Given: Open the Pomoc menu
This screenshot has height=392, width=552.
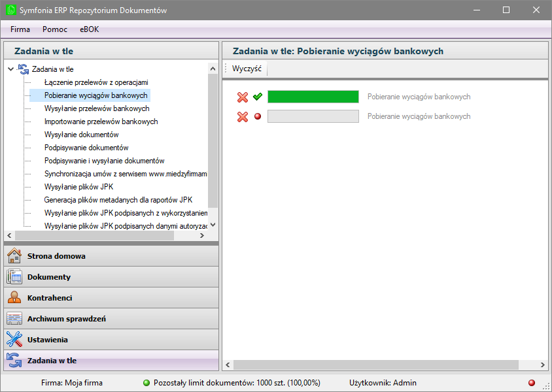Looking at the screenshot, I should pyautogui.click(x=55, y=29).
